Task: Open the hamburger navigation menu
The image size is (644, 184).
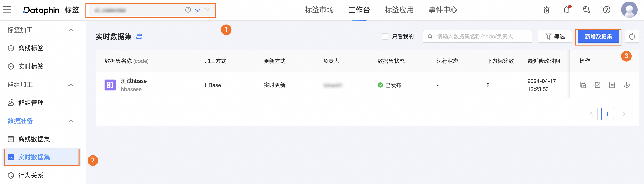Action: tap(7, 10)
